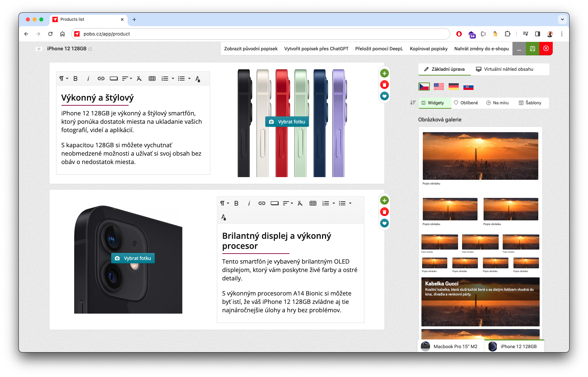Click Přeložit pomocí DeepL
This screenshot has height=377, width=588.
[x=379, y=49]
